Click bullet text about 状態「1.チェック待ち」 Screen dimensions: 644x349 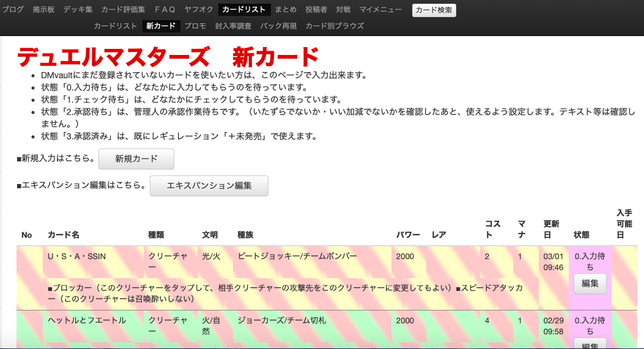click(x=192, y=100)
